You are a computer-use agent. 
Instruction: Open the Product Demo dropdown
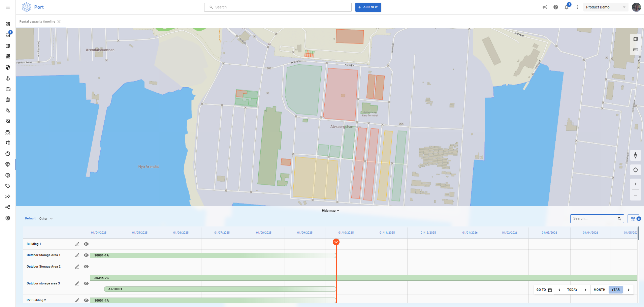pyautogui.click(x=605, y=7)
